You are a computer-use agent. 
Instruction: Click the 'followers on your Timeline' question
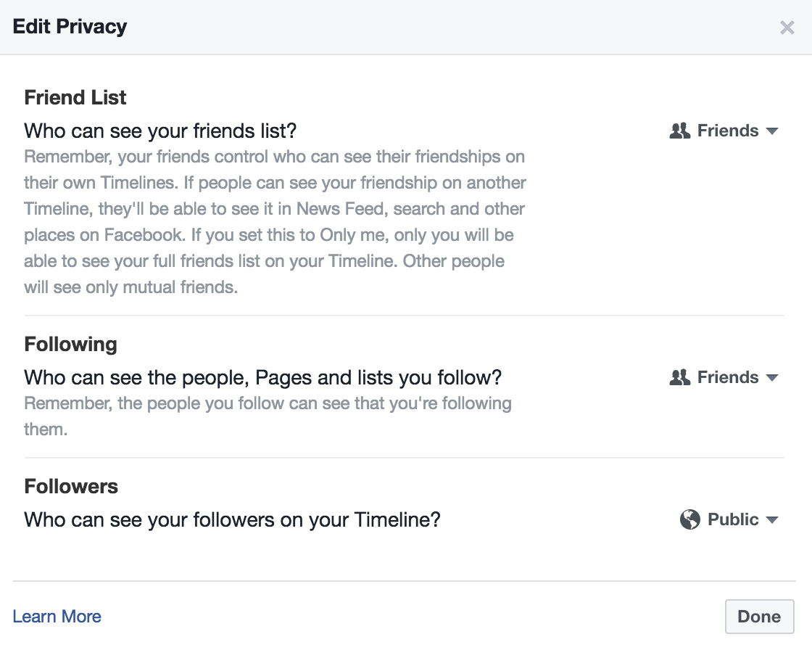pyautogui.click(x=233, y=519)
